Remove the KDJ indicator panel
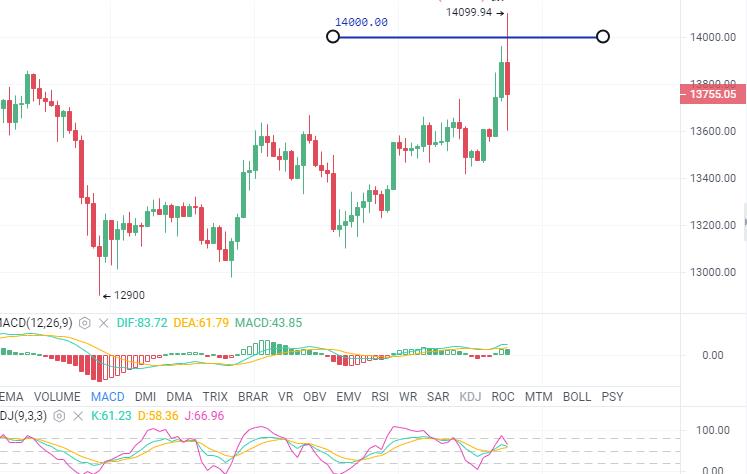 (78, 416)
